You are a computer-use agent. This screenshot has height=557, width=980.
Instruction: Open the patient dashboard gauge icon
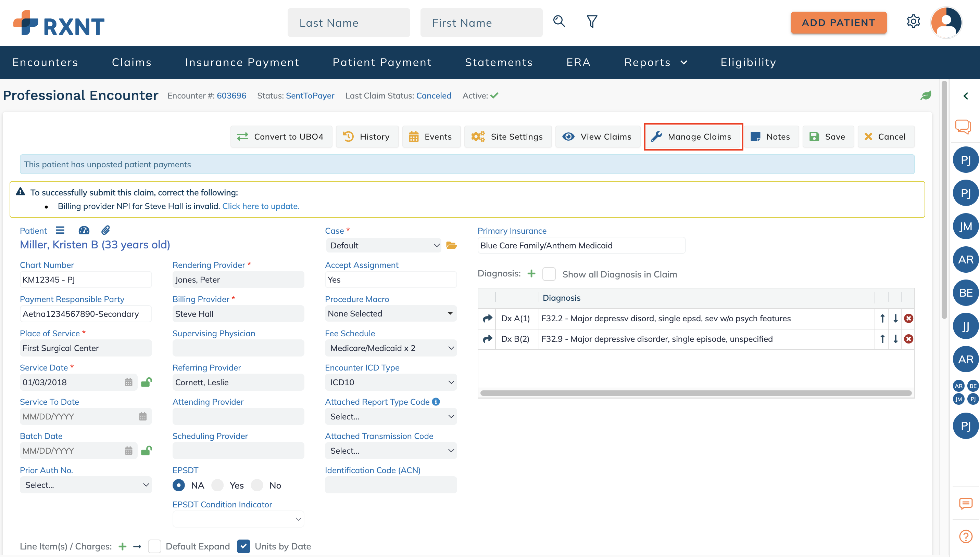[84, 230]
